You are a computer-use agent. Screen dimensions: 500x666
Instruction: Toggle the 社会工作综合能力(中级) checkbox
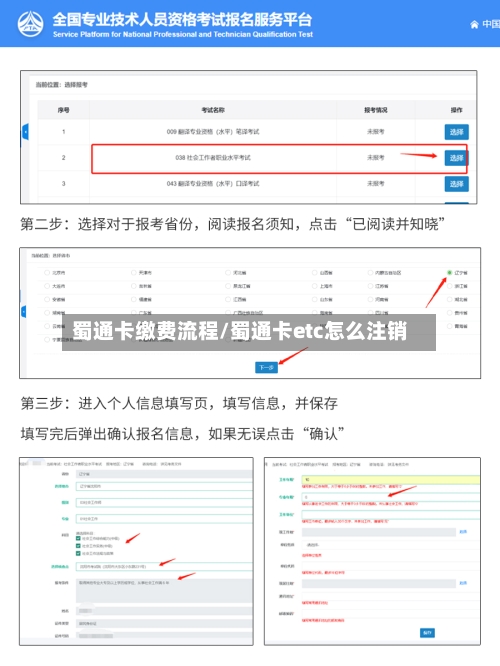[78, 538]
